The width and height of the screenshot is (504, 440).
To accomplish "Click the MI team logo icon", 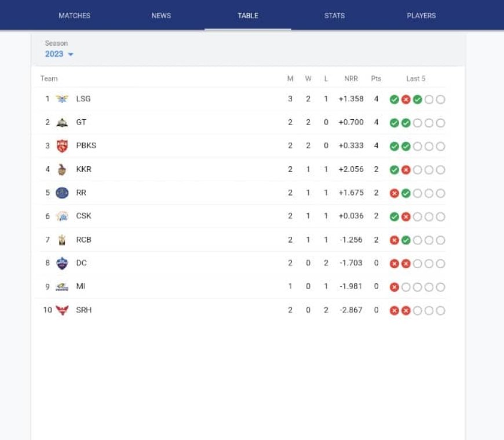I will click(62, 287).
